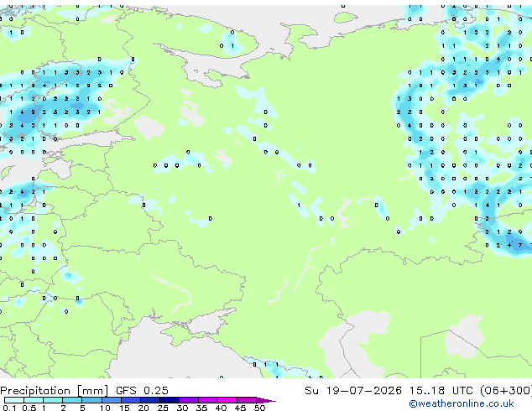The image size is (532, 411).
Task: Click the "GFS 0.25" model label
Action: tap(142, 390)
